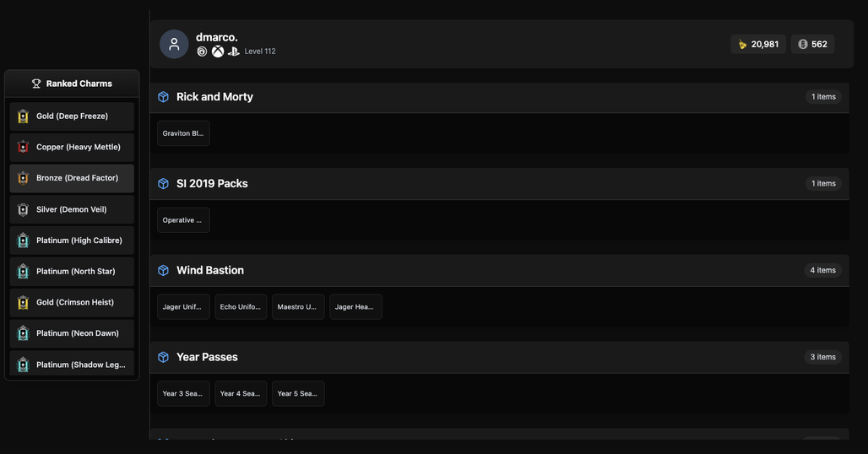
Task: Collapse the Wind Bastion section header
Action: pyautogui.click(x=499, y=270)
